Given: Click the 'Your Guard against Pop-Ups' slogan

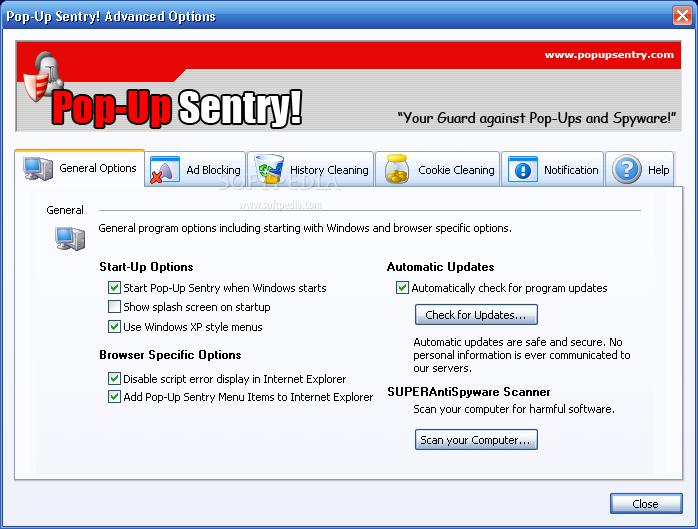Looking at the screenshot, I should tap(536, 118).
